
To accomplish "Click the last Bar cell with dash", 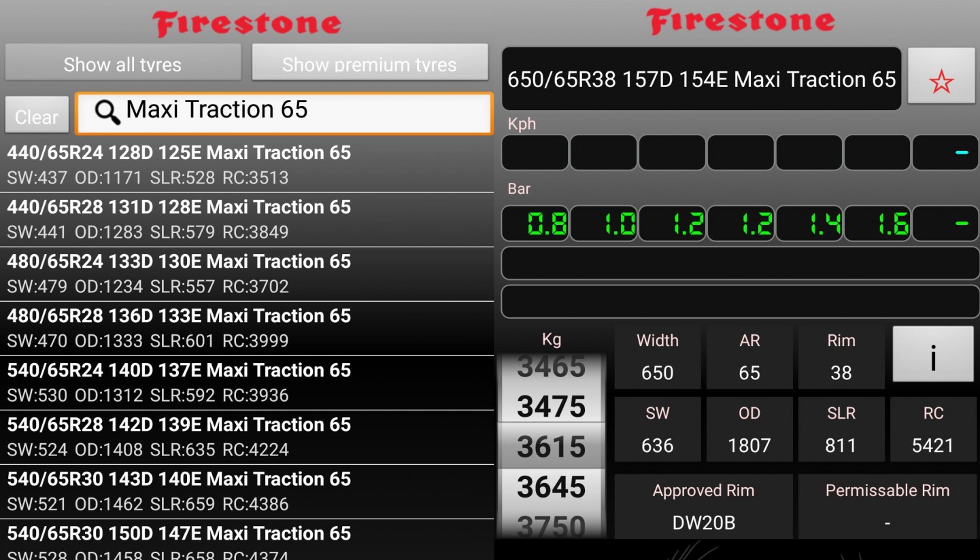I will click(x=946, y=224).
